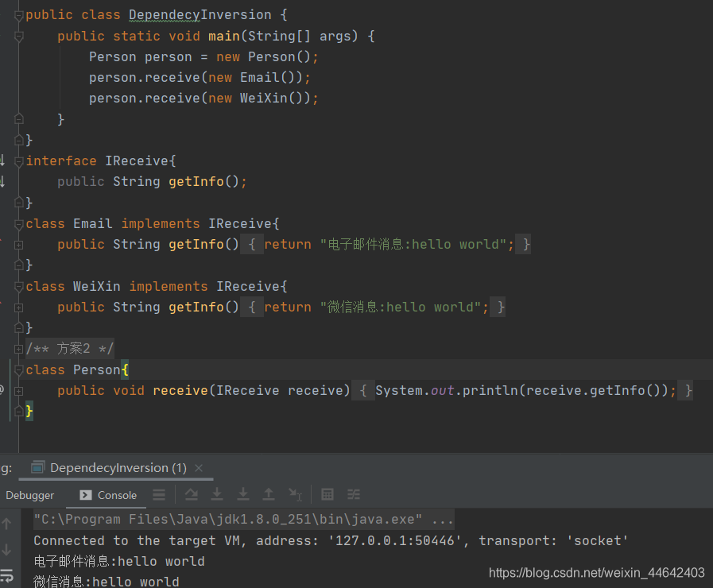The height and width of the screenshot is (588, 713).
Task: Click the folded body with the 电子邮件消息 return
Action: [x=386, y=245]
